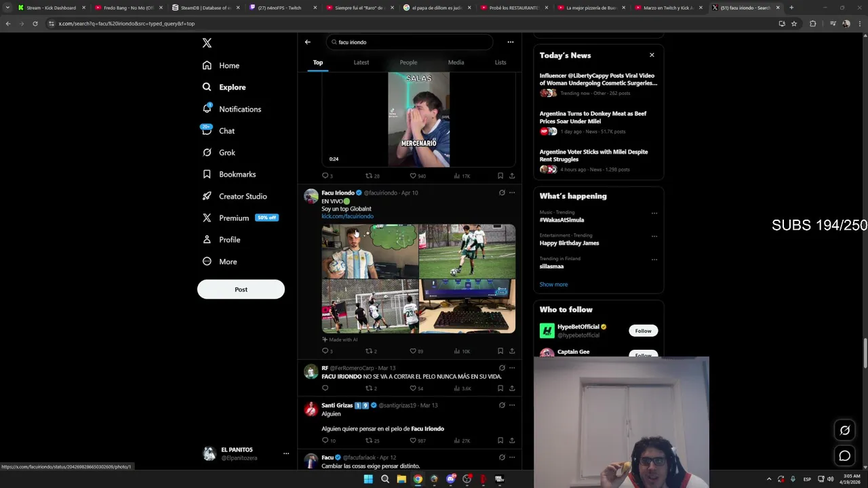Open more options on Santi Grizas post

coord(512,405)
